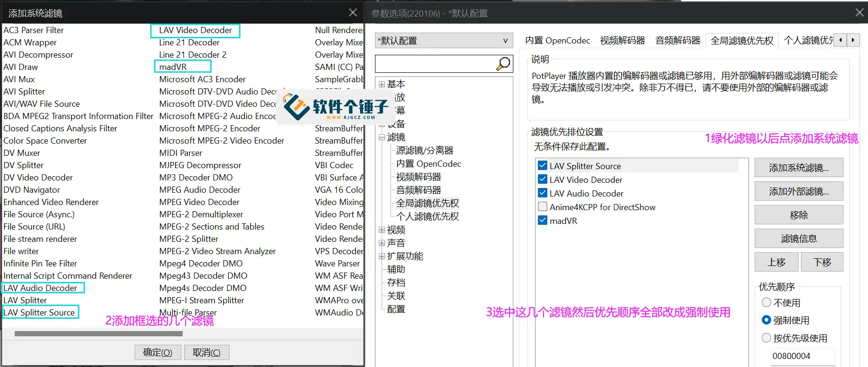
Task: Select LAV Audio Decoder in system filters
Action: (x=40, y=288)
